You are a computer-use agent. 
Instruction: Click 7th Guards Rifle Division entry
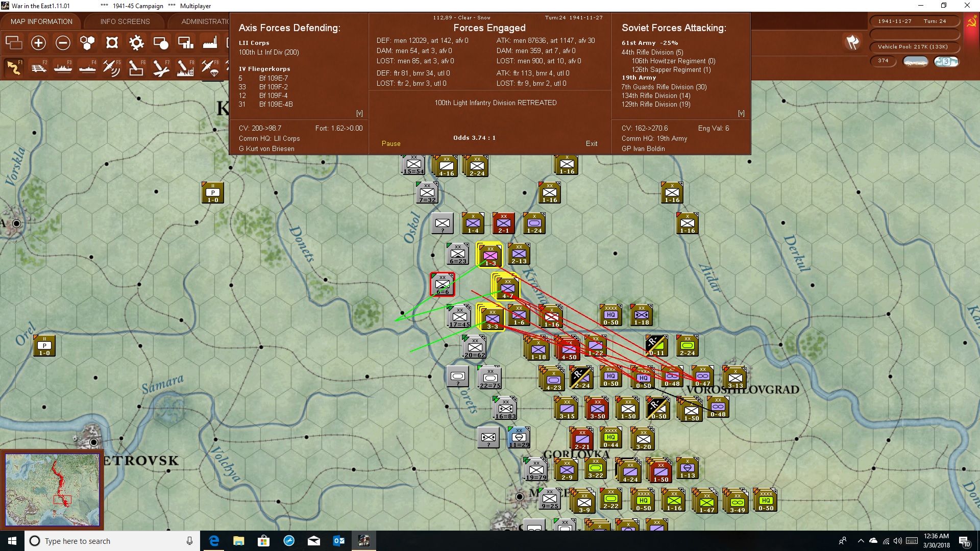click(664, 87)
